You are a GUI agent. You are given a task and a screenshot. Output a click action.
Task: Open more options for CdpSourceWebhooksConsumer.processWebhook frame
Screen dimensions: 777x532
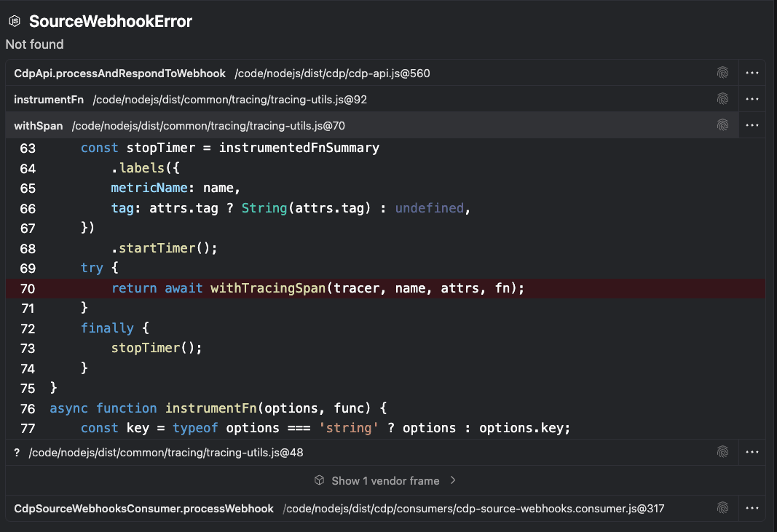point(752,508)
